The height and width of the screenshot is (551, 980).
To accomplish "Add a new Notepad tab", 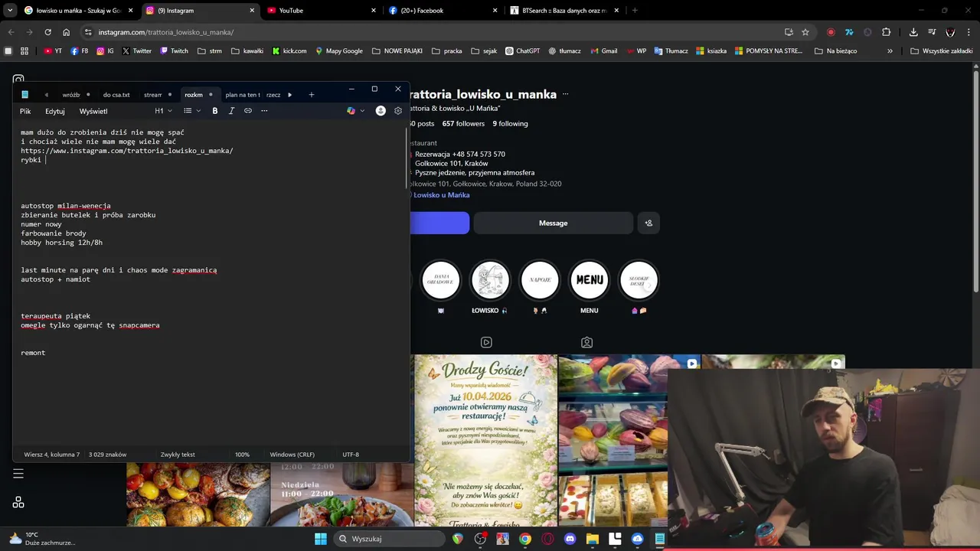I will tap(312, 95).
